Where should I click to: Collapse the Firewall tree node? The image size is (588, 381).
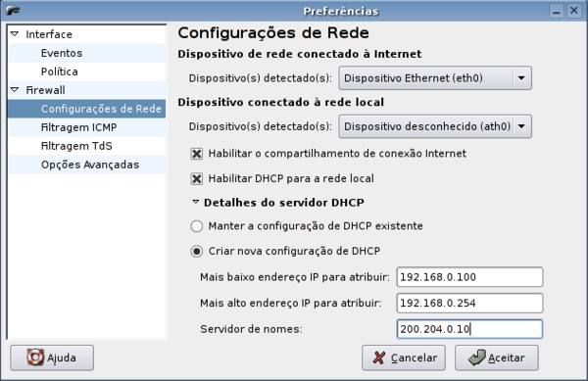click(15, 90)
